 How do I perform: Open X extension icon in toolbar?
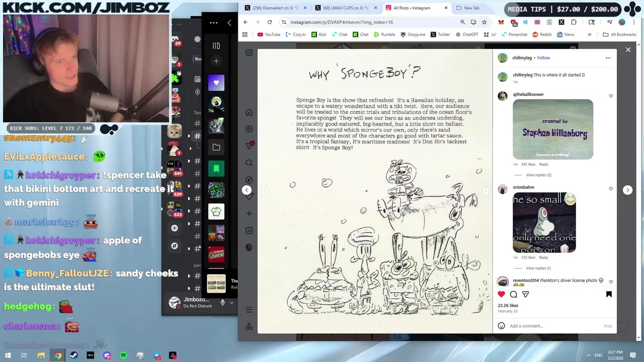point(561,22)
